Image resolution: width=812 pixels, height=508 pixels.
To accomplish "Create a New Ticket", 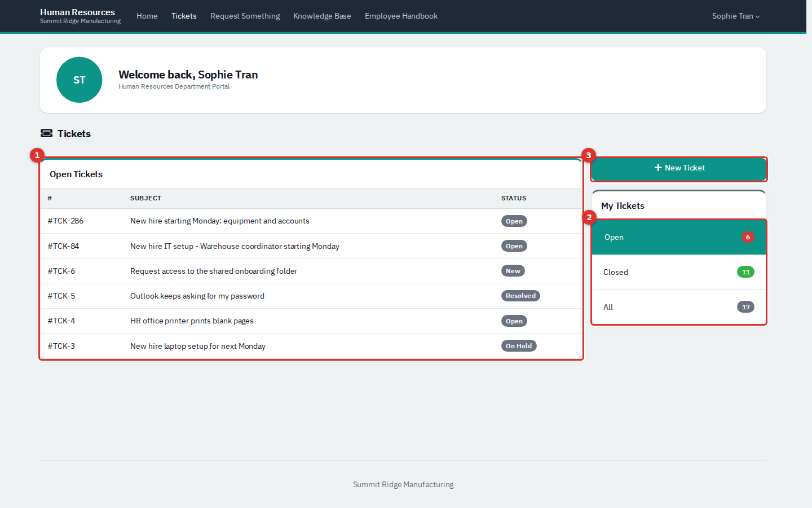I will (679, 168).
